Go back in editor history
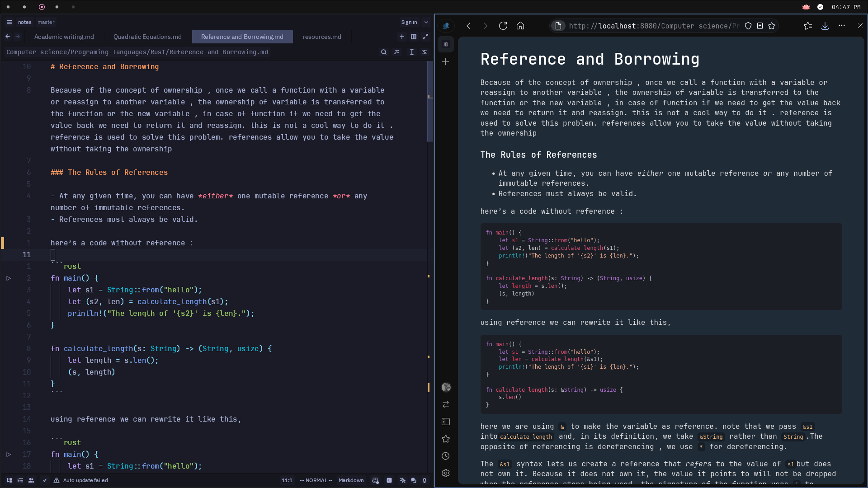Image resolution: width=868 pixels, height=488 pixels. [8, 37]
